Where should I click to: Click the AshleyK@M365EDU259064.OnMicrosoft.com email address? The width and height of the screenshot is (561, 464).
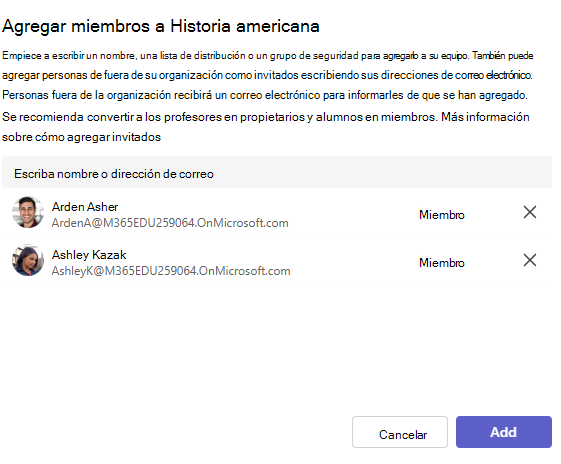(171, 271)
